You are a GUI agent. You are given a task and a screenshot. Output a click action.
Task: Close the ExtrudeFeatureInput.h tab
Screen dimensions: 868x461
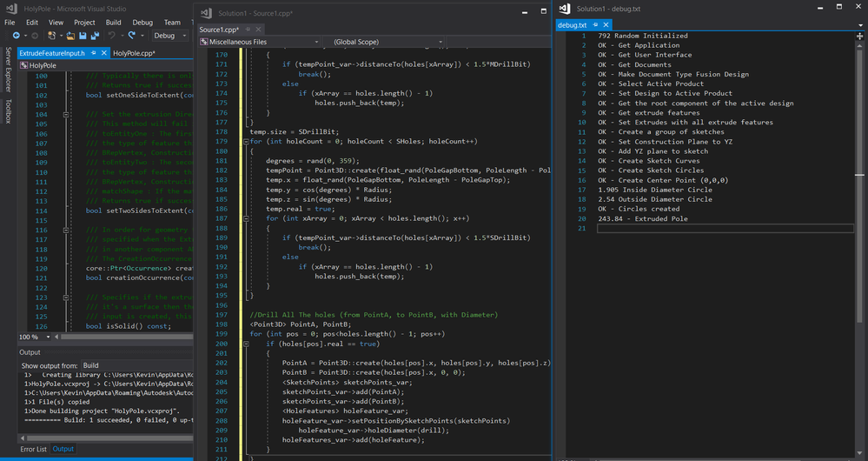point(103,53)
